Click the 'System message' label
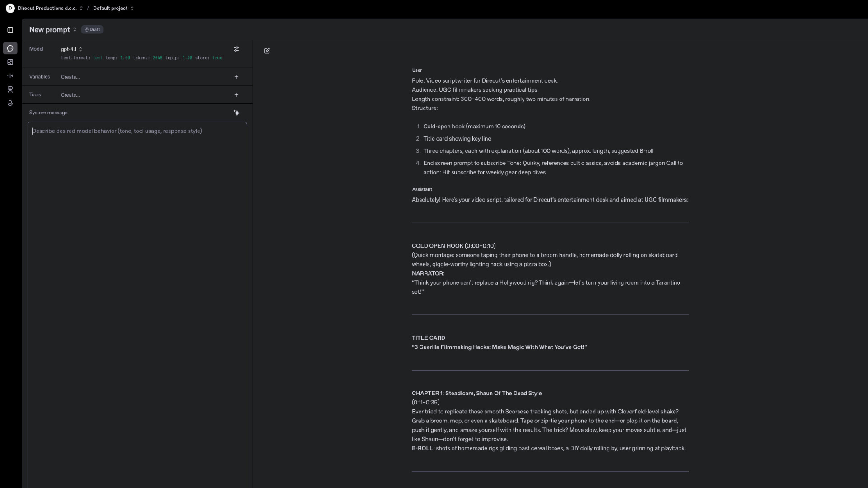Screen dimensions: 868x488 (48, 113)
